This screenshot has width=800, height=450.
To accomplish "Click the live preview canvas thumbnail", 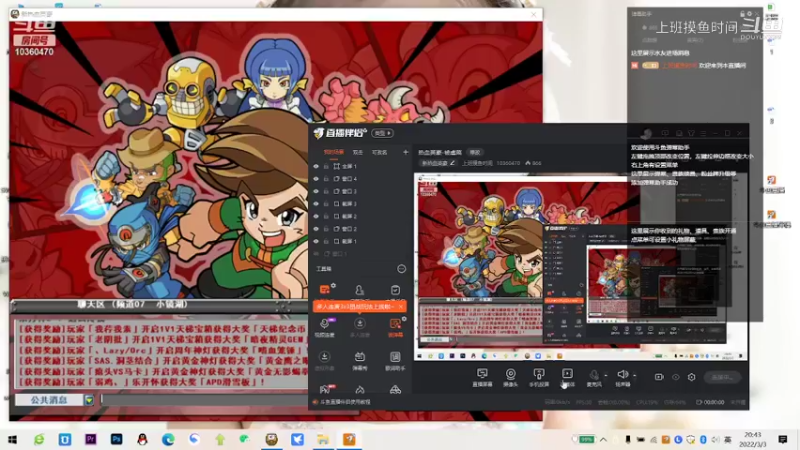I will [x=581, y=267].
